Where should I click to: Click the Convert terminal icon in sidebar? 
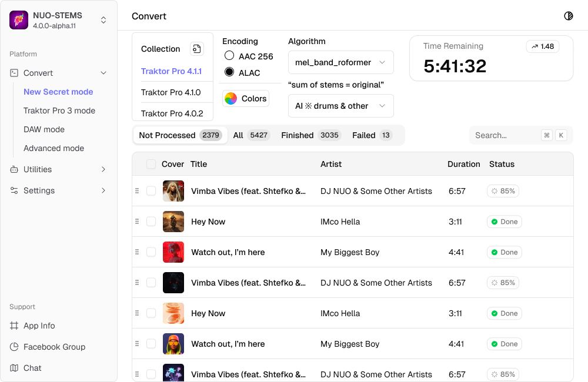[14, 73]
